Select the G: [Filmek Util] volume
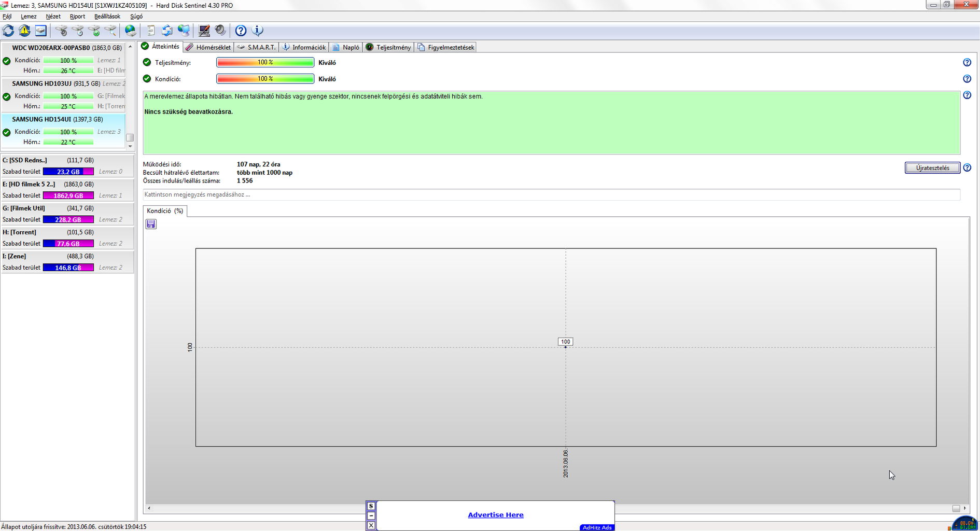Screen dimensions: 980x531 click(x=67, y=214)
